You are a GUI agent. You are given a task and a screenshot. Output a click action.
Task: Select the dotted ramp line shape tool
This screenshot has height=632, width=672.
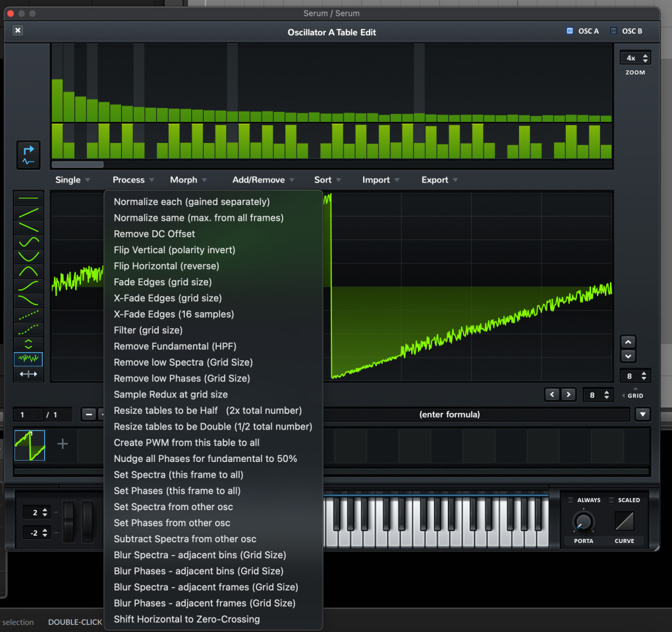[28, 314]
